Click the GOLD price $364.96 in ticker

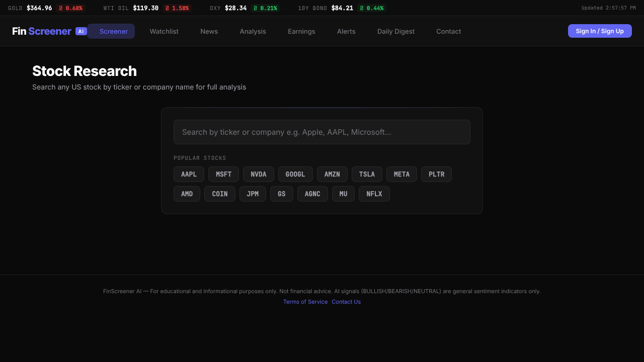click(39, 8)
